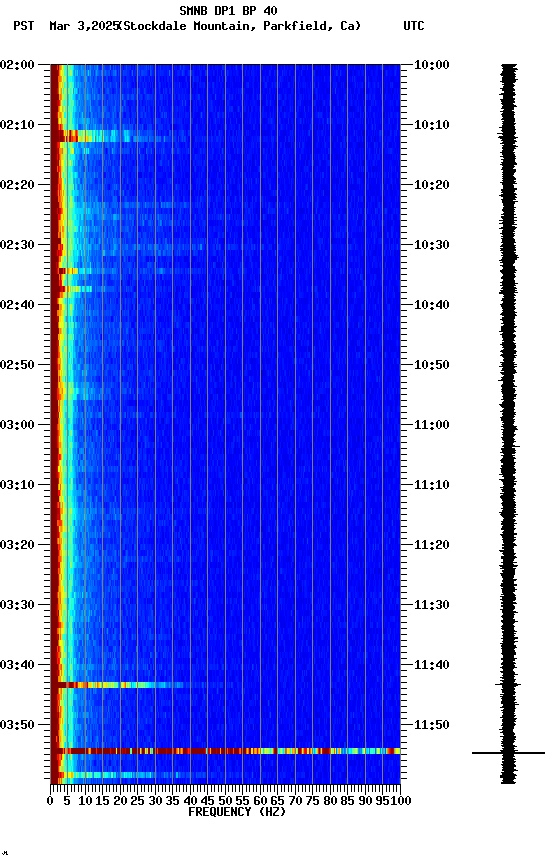The image size is (552, 864).
Task: Click the 70 Hz frequency axis label
Action: point(295,801)
